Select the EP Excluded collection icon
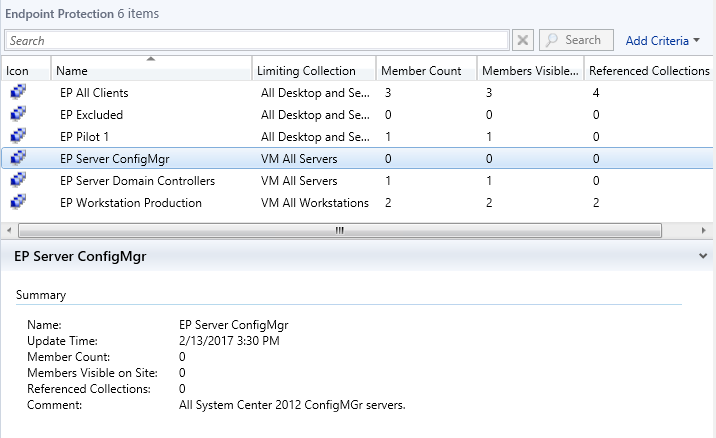Viewport: 716px width, 438px height. (18, 115)
